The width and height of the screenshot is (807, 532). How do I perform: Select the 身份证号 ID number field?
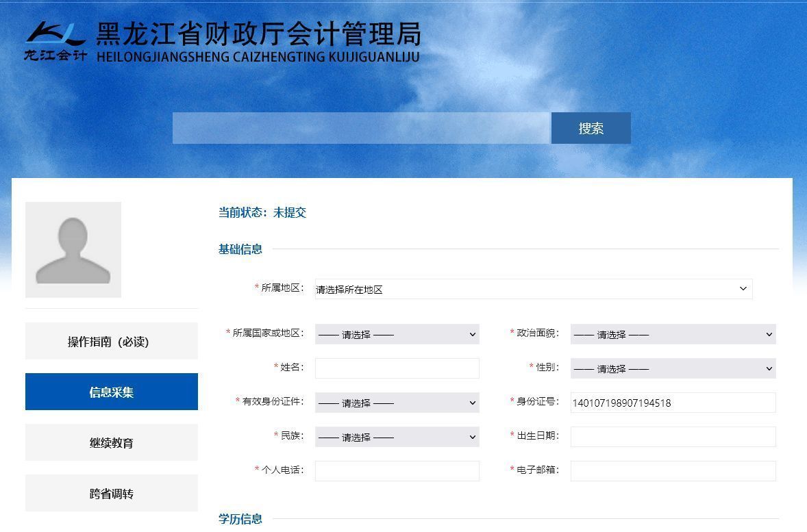pos(673,403)
